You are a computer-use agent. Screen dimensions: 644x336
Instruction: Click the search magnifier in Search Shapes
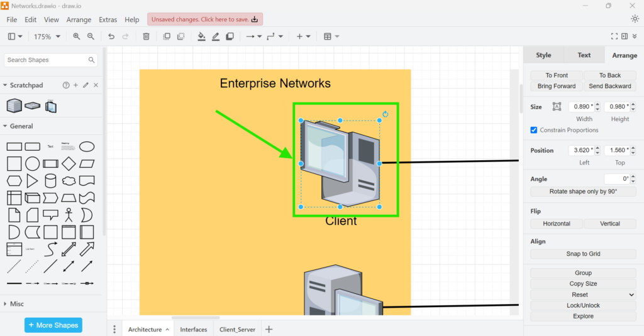[x=91, y=60]
